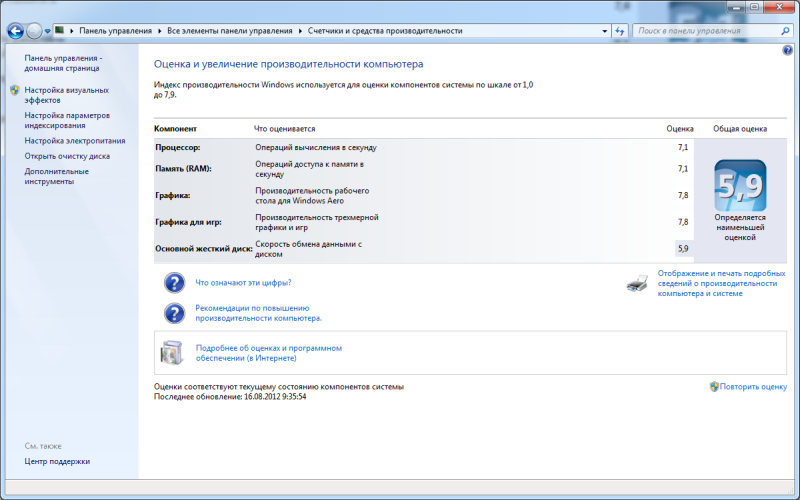The image size is (800, 500).
Task: Open 'Подробнее об оценках и программном обеспечении' link
Action: pyautogui.click(x=268, y=353)
